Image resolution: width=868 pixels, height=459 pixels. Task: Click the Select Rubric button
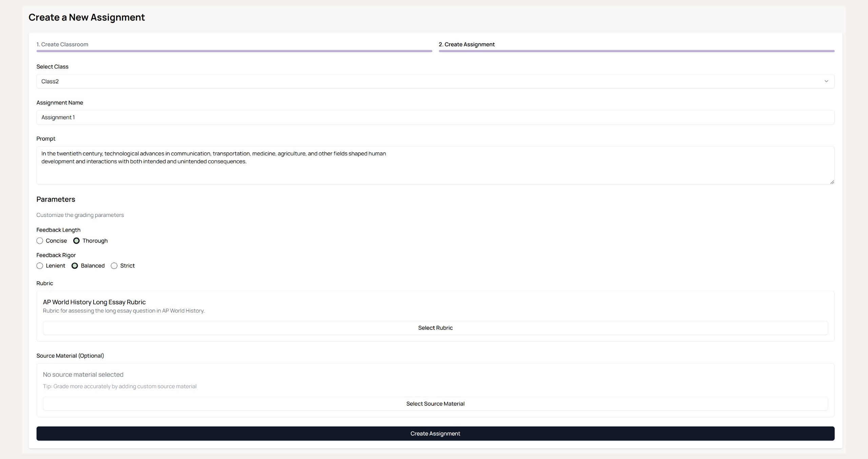[x=435, y=328]
